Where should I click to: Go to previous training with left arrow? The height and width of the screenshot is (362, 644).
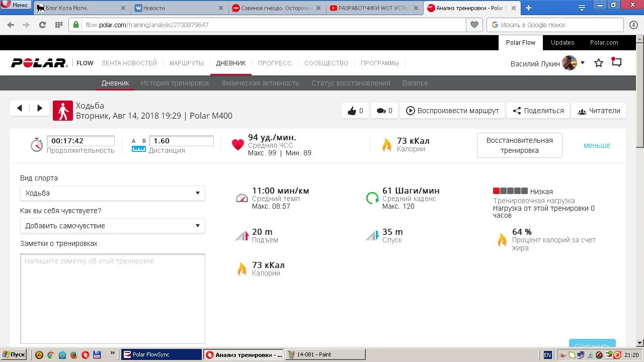click(x=20, y=108)
